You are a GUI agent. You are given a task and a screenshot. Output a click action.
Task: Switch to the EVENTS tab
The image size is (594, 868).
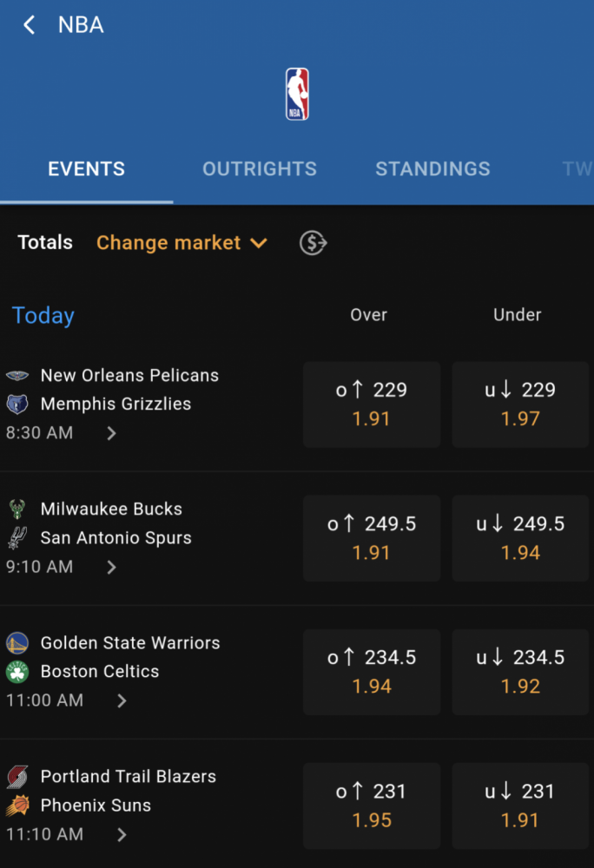[86, 169]
